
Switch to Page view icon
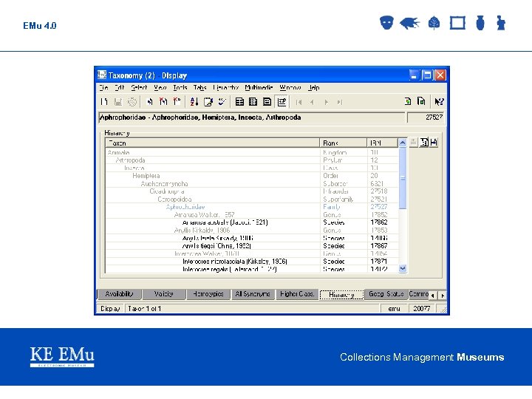coord(267,102)
